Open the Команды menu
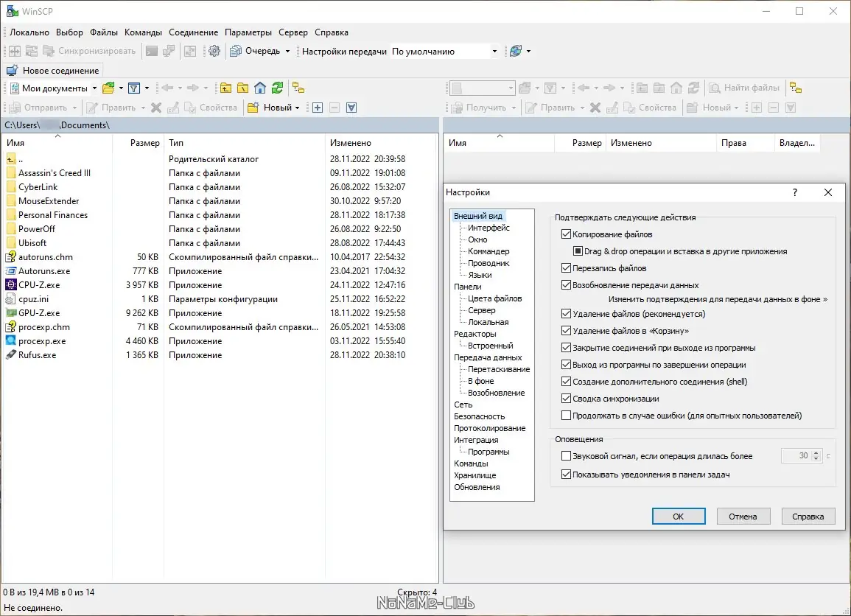Image resolution: width=851 pixels, height=616 pixels. [x=143, y=32]
